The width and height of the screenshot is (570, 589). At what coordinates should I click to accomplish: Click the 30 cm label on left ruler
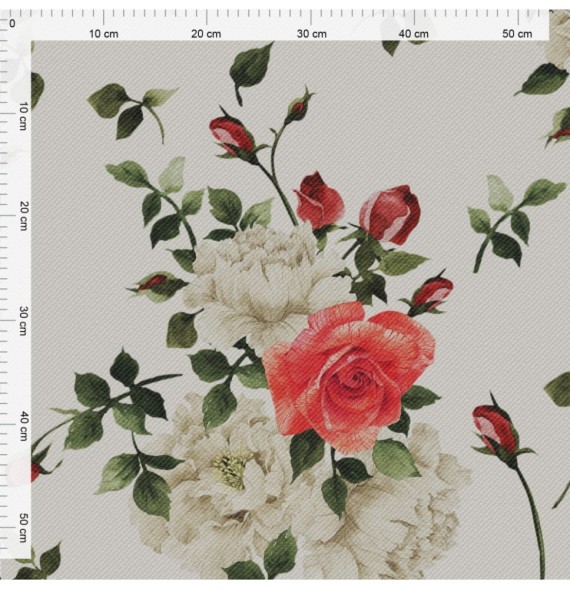(x=23, y=321)
